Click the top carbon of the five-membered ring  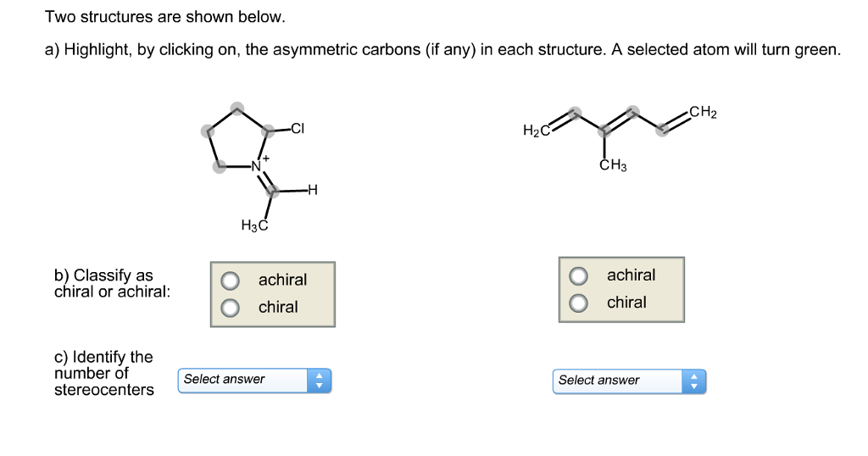pyautogui.click(x=237, y=108)
